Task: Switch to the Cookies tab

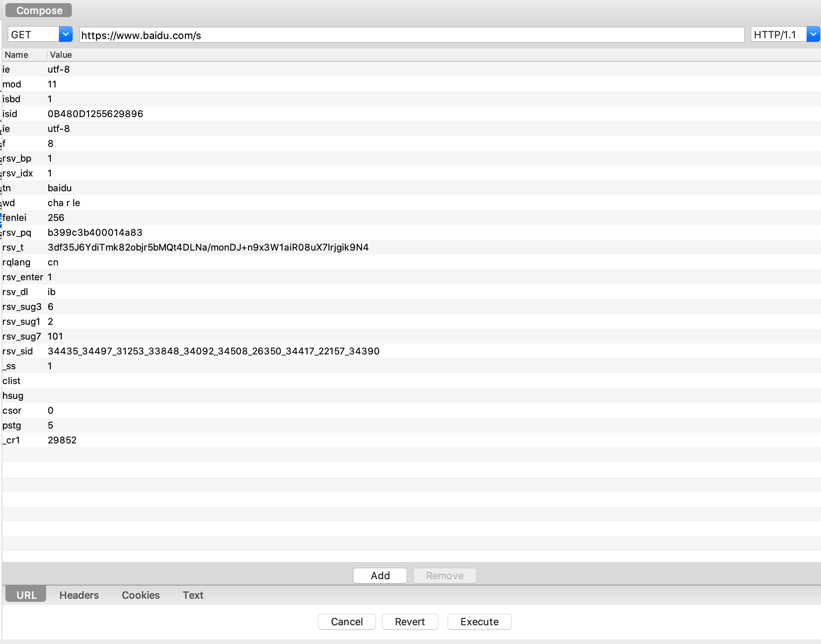Action: [x=140, y=595]
